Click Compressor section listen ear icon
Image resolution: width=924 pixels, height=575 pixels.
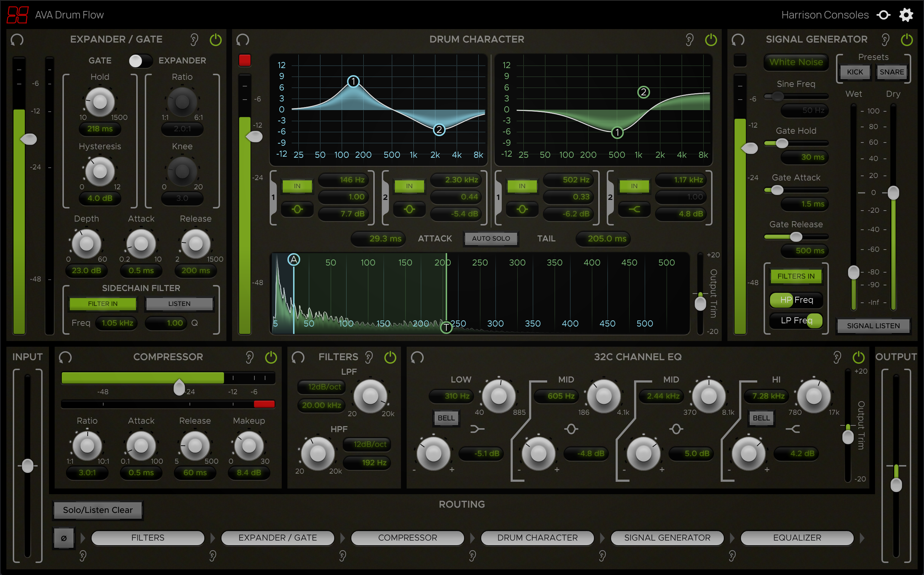pyautogui.click(x=249, y=357)
